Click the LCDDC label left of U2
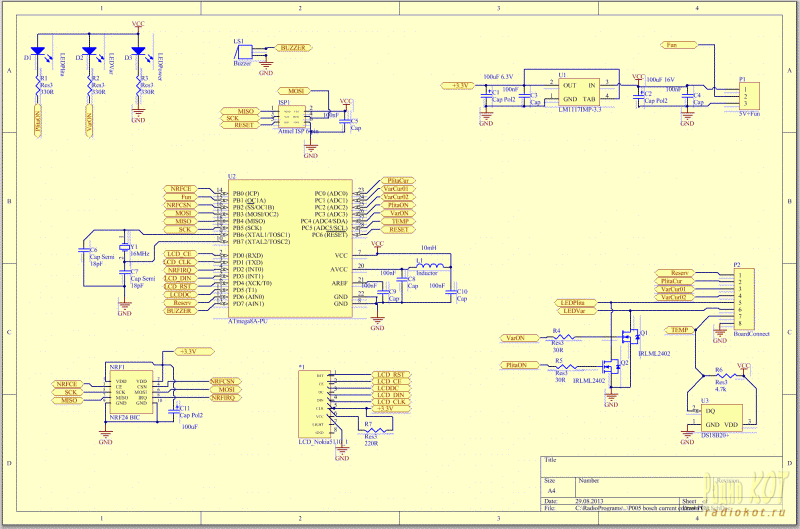This screenshot has width=800, height=529. [180, 294]
